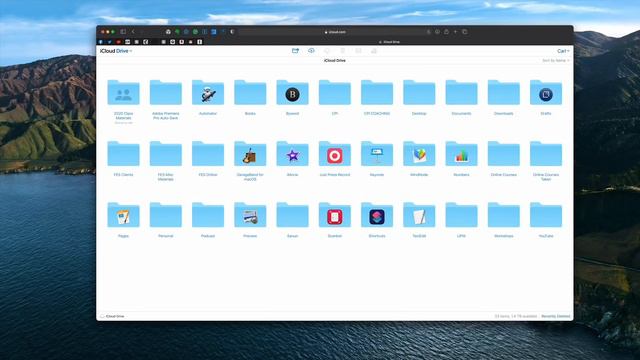Click the upload to iCloud icon
Image resolution: width=640 pixels, height=360 pixels.
point(311,51)
